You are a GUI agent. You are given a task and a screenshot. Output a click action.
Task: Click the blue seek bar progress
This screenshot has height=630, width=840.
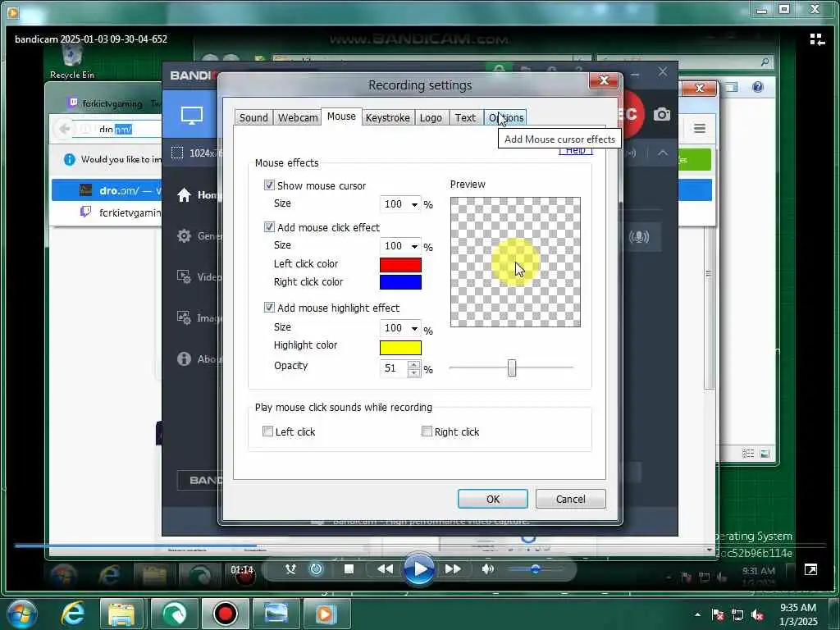click(135, 546)
